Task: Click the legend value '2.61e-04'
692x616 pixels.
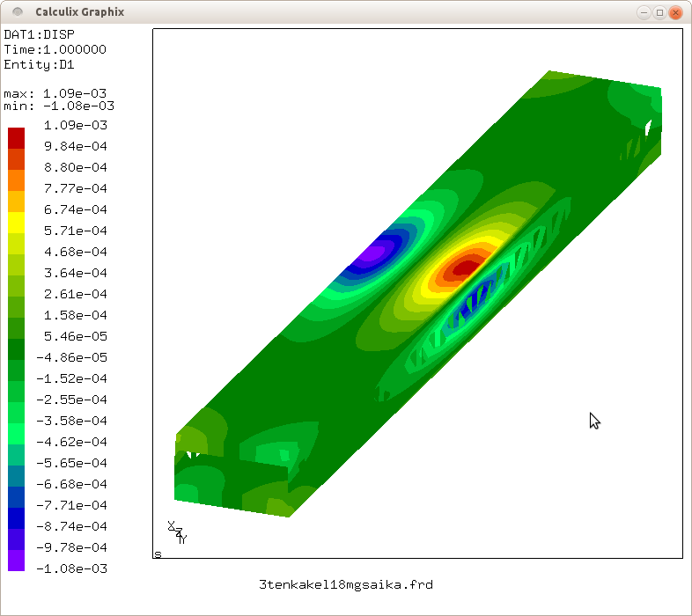Action: pyautogui.click(x=76, y=294)
